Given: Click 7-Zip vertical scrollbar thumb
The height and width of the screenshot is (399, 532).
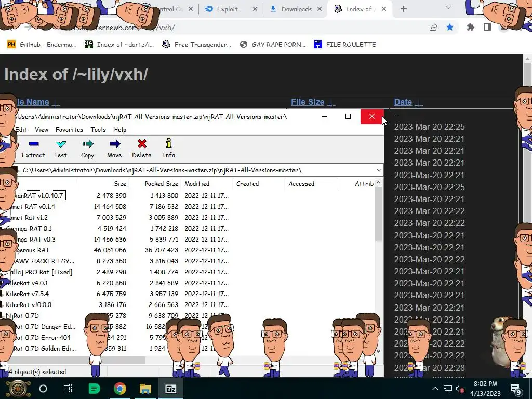Looking at the screenshot, I should [x=379, y=214].
